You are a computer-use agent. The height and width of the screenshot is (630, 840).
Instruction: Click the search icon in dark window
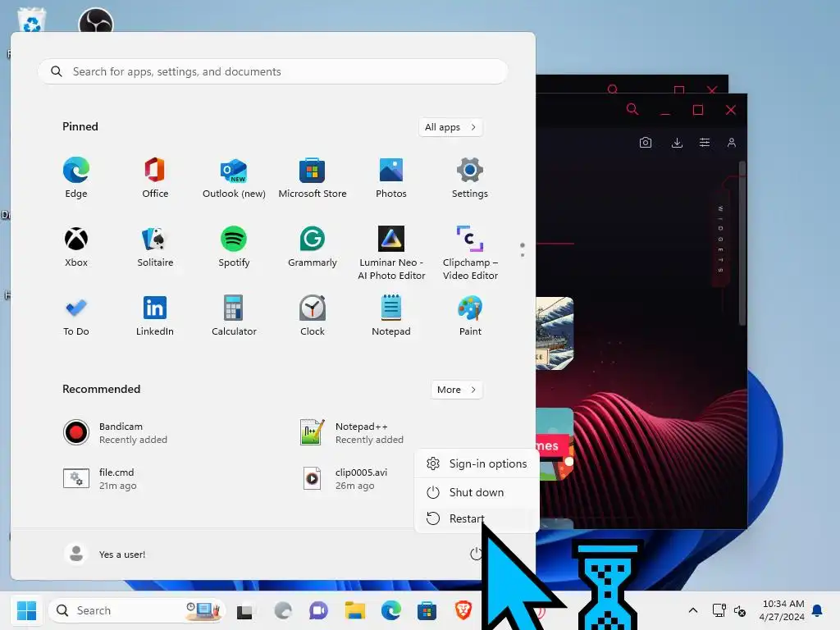(x=632, y=110)
